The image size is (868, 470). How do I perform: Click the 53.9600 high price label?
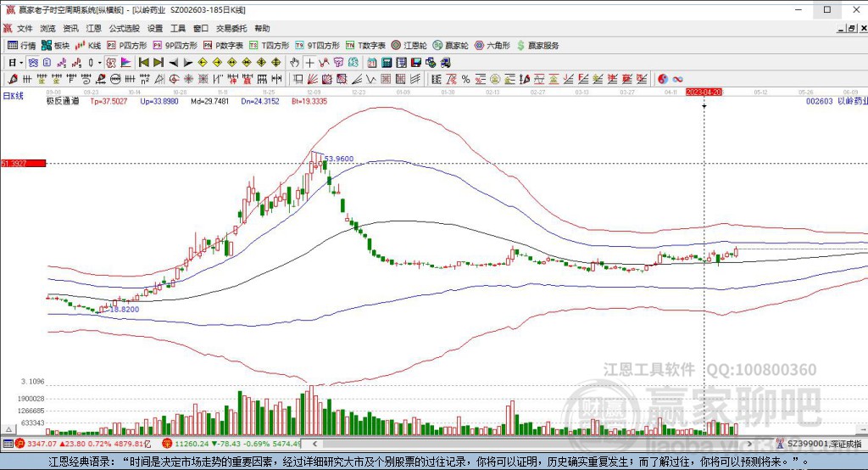[339, 159]
